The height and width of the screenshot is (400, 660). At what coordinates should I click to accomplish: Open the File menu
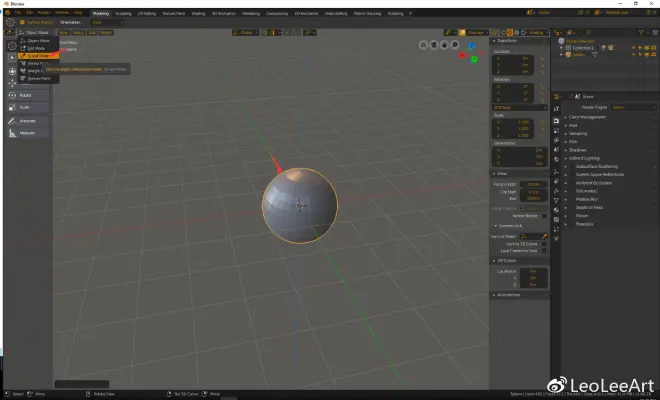18,13
